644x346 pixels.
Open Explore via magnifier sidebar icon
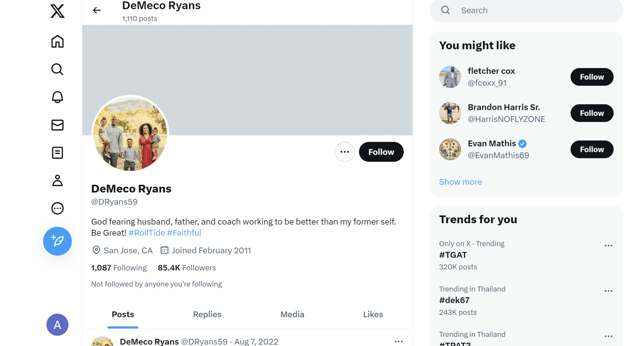click(x=57, y=69)
